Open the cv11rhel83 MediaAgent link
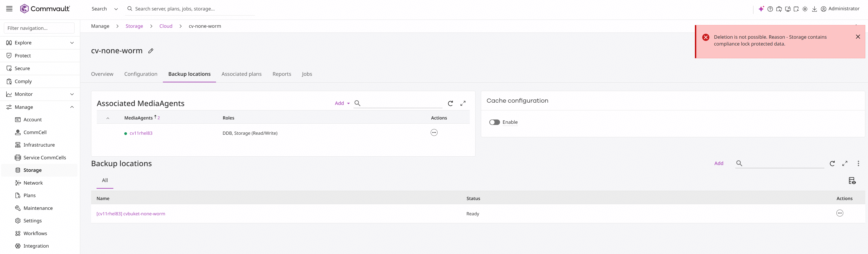The width and height of the screenshot is (868, 254). (141, 133)
